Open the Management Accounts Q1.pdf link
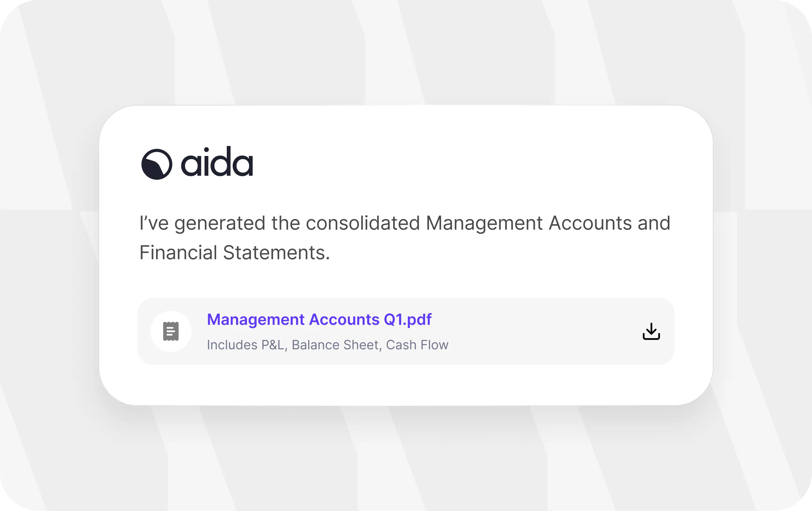 coord(319,320)
